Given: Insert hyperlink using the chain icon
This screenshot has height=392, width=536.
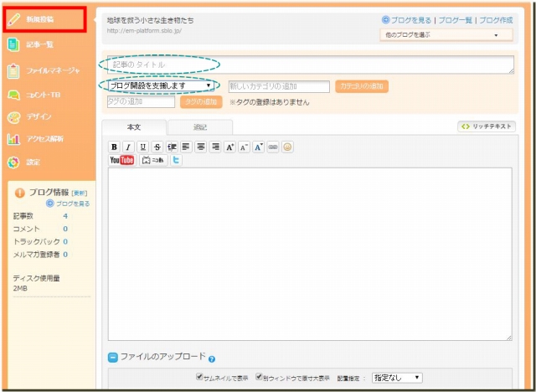Looking at the screenshot, I should pos(273,147).
